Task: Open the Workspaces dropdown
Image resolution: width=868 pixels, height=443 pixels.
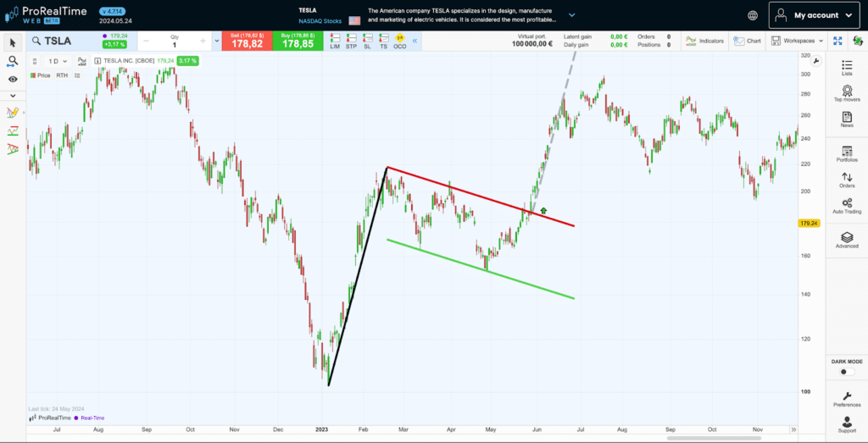Action: 797,41
